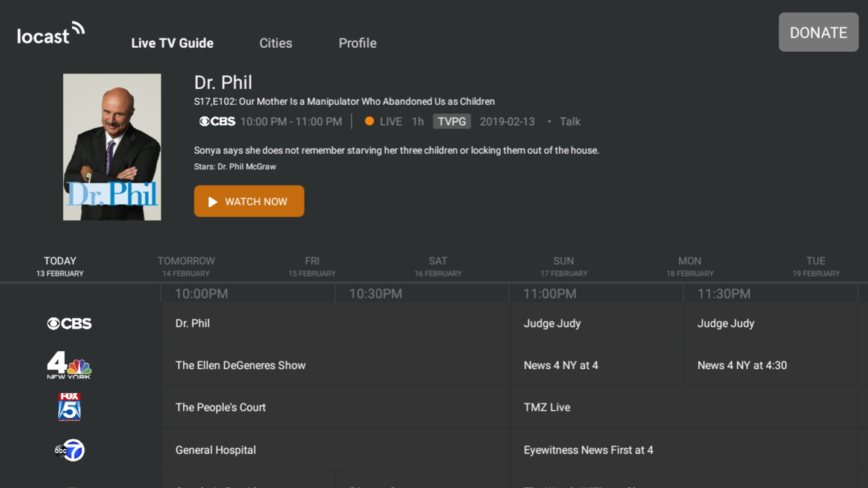This screenshot has width=868, height=488.
Task: Click the episode description about Sonya
Action: (x=397, y=151)
